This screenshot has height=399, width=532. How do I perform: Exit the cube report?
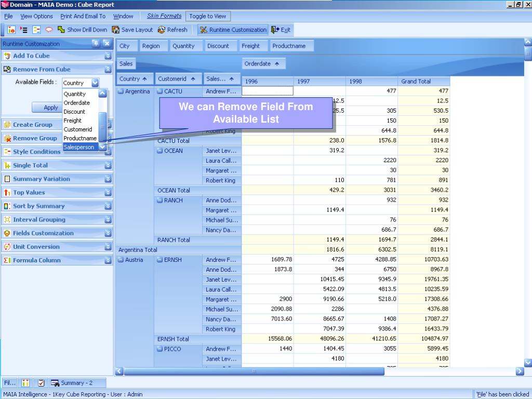click(x=281, y=30)
